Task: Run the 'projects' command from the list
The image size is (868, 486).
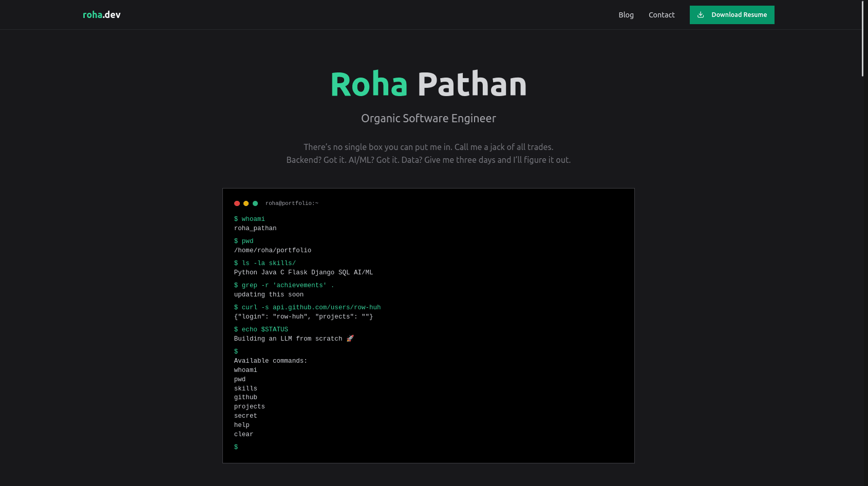Action: click(250, 406)
